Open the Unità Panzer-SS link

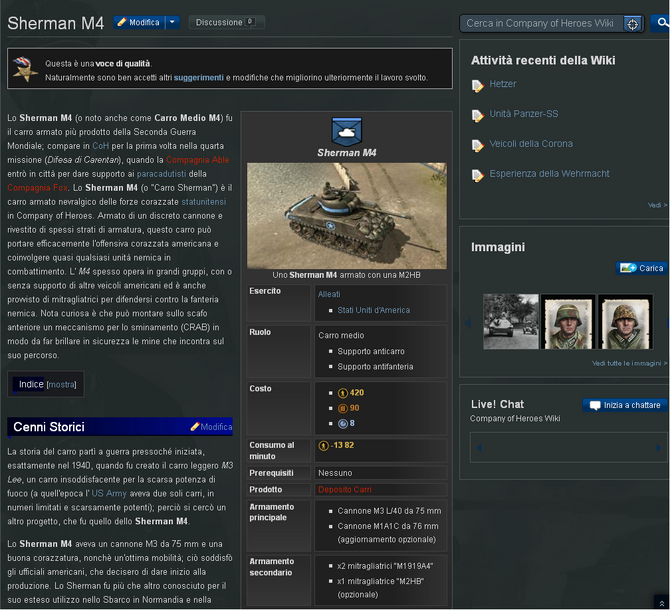click(x=523, y=114)
